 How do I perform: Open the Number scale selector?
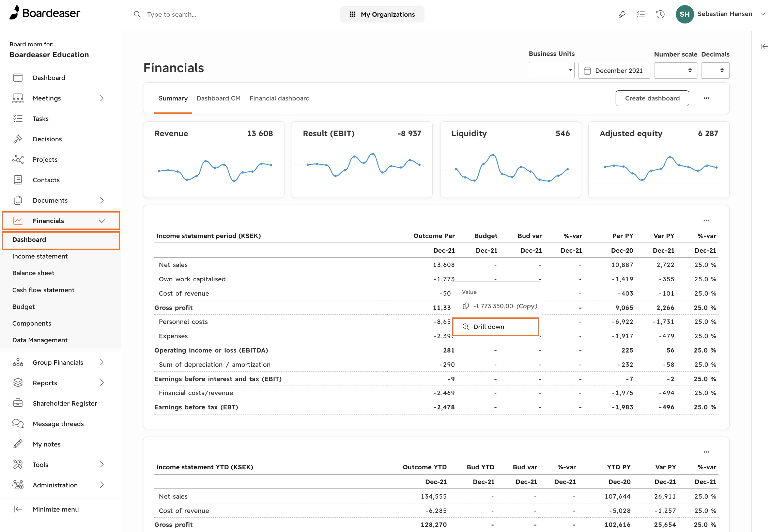tap(676, 71)
